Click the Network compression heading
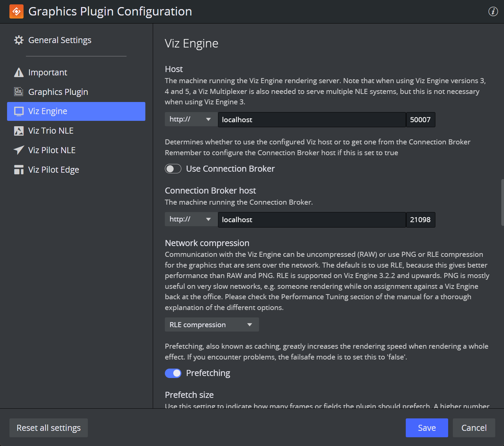504x446 pixels. [x=207, y=243]
